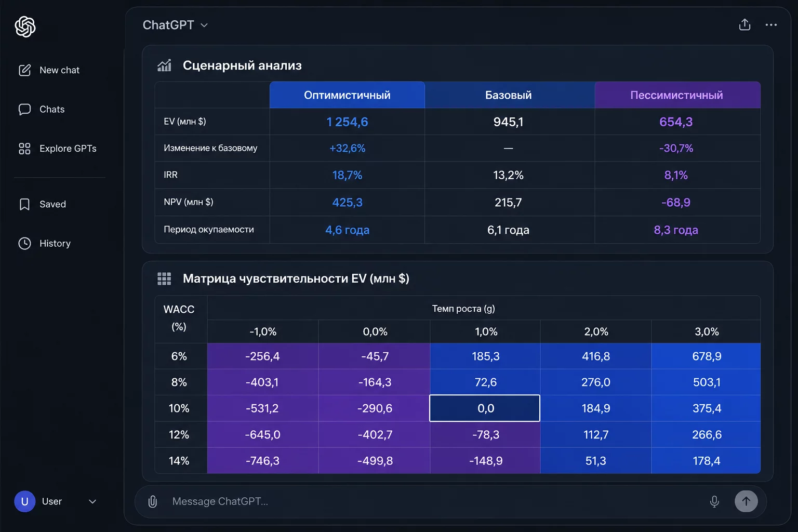The image size is (798, 532).
Task: Click the EV value 945,1
Action: click(x=509, y=122)
